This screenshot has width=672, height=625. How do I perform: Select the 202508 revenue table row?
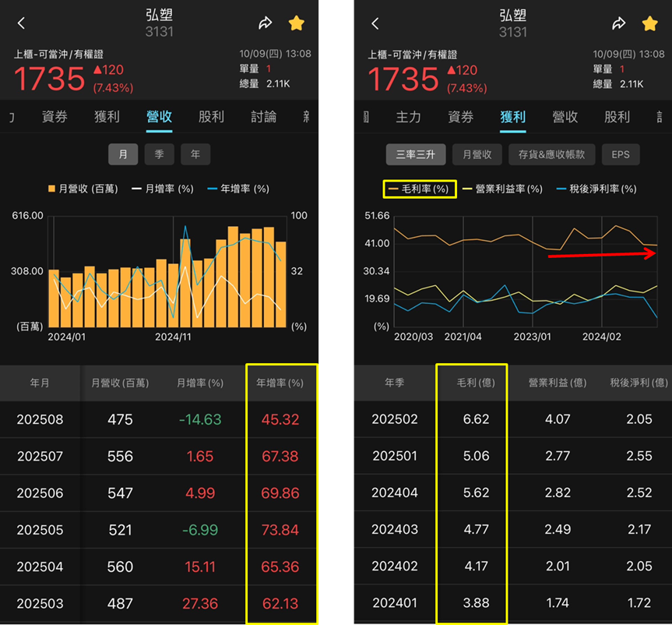[159, 419]
